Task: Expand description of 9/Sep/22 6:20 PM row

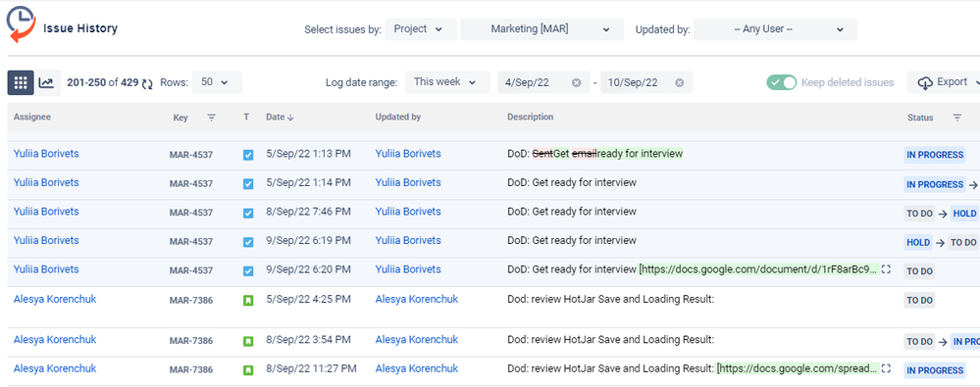Action: (886, 269)
